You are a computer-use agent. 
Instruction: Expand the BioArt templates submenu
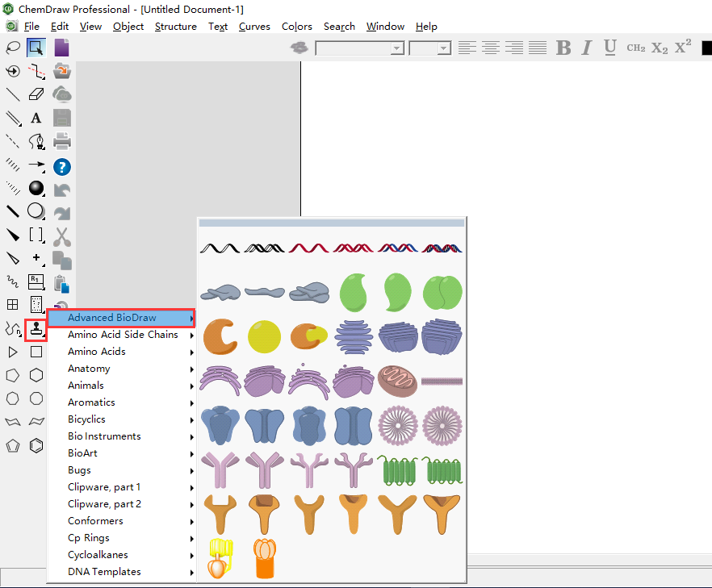[x=122, y=452]
